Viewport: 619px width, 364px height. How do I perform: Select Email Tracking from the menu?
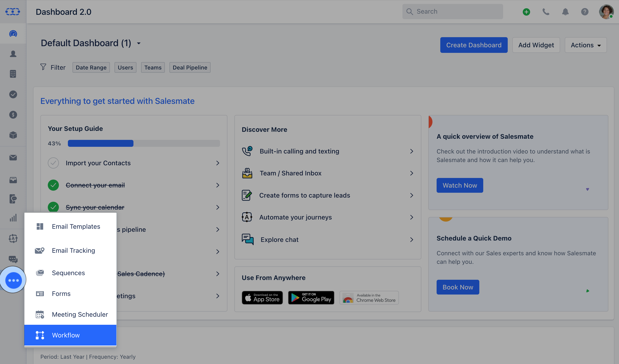tap(70, 250)
